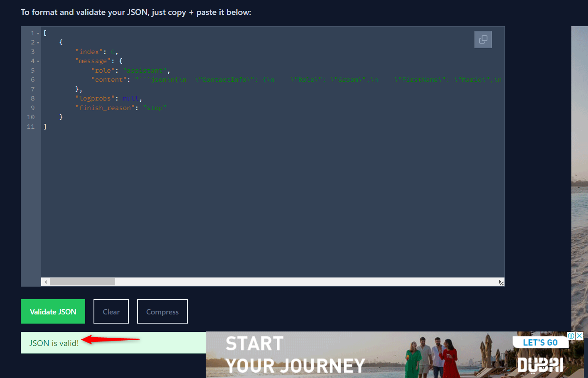The width and height of the screenshot is (588, 378).
Task: Collapse the fold arrow on line 2
Action: (x=38, y=43)
